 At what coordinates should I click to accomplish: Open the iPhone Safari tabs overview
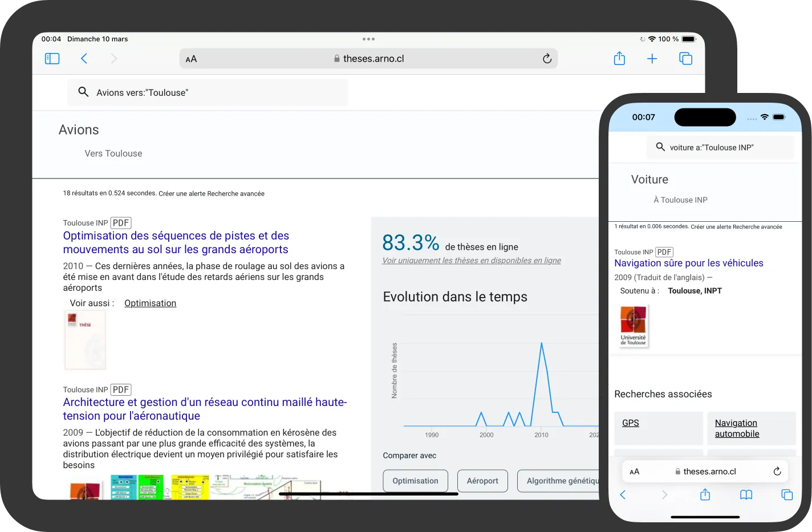(787, 495)
